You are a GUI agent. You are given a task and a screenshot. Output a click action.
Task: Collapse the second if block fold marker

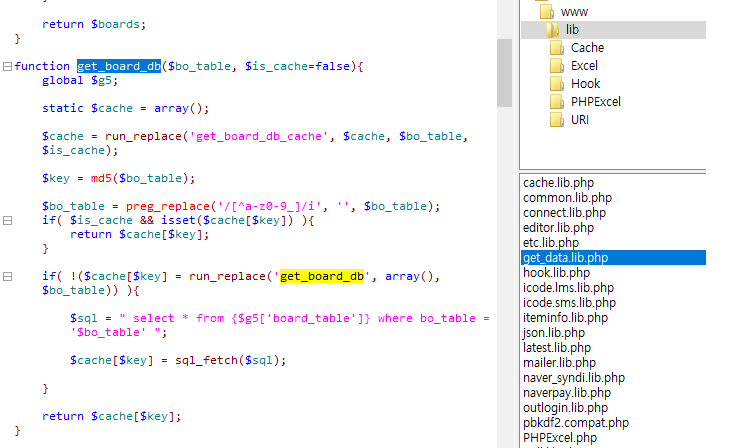click(x=7, y=276)
